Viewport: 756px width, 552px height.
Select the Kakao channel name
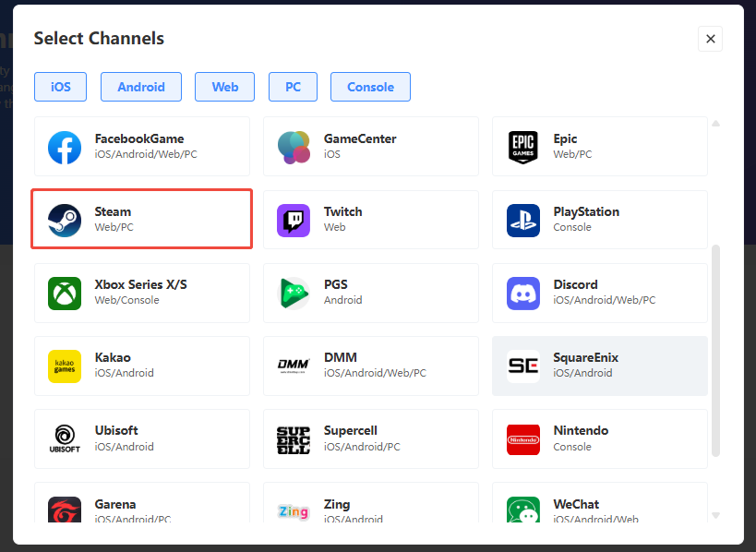pyautogui.click(x=113, y=357)
